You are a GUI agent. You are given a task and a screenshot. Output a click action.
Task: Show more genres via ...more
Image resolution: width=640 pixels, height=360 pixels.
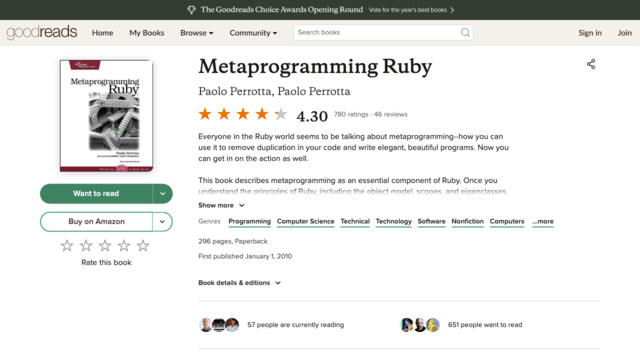coord(543,222)
